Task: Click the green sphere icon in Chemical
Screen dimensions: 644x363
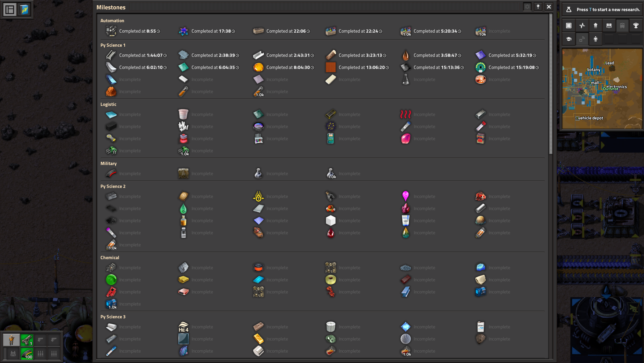Action: [111, 280]
